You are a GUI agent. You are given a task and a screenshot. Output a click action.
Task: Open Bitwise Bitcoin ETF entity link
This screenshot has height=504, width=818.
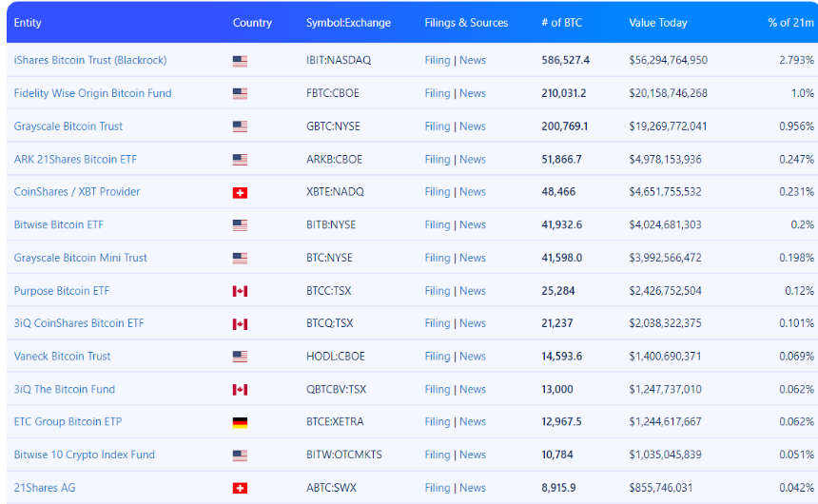(x=58, y=224)
